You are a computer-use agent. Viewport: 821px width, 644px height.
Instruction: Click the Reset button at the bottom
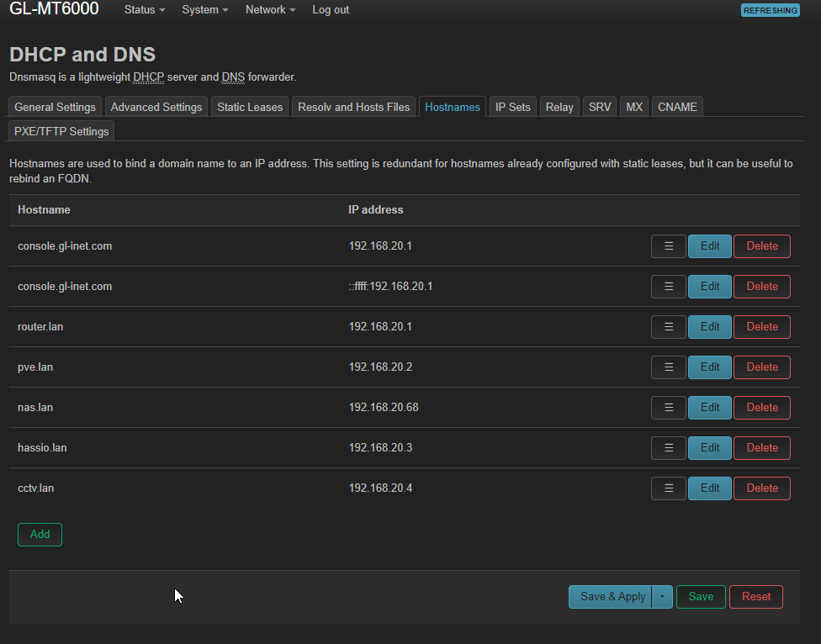coord(755,596)
